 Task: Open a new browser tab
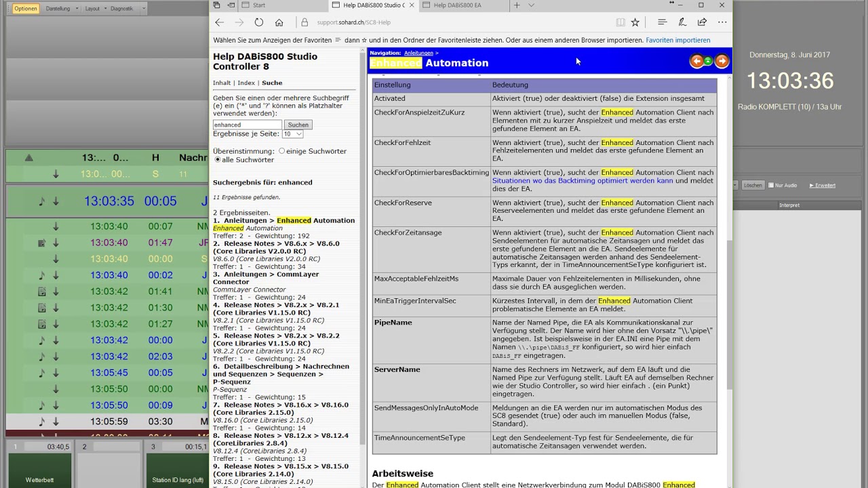click(517, 5)
